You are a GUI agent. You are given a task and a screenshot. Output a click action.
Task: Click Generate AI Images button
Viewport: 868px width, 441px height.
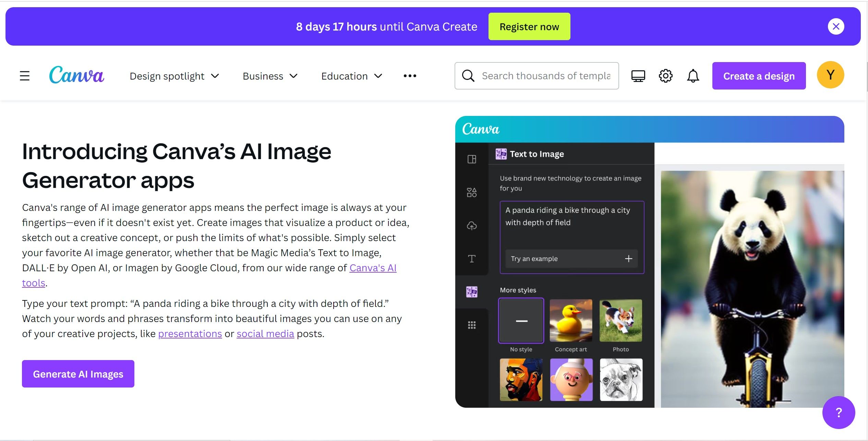tap(78, 373)
